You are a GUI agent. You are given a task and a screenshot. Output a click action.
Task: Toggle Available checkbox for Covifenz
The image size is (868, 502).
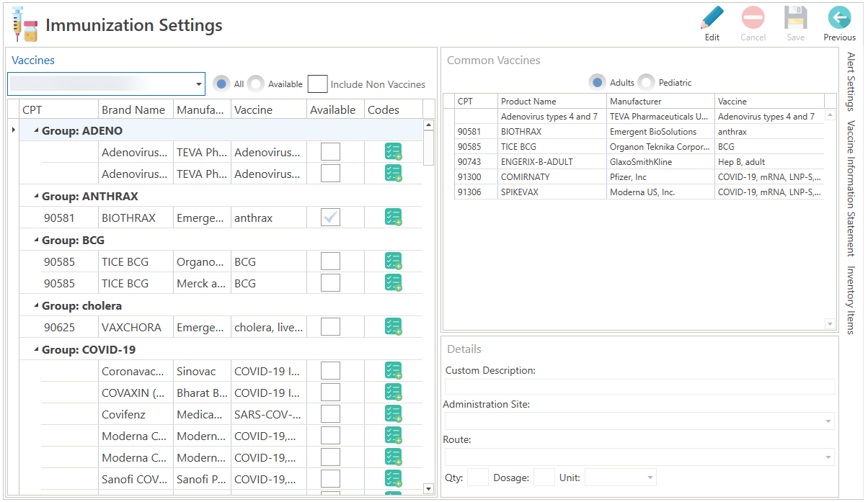[330, 414]
